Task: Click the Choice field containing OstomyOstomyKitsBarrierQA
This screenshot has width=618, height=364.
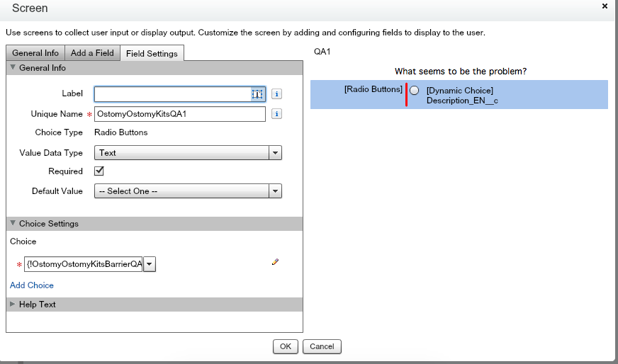Action: (84, 264)
